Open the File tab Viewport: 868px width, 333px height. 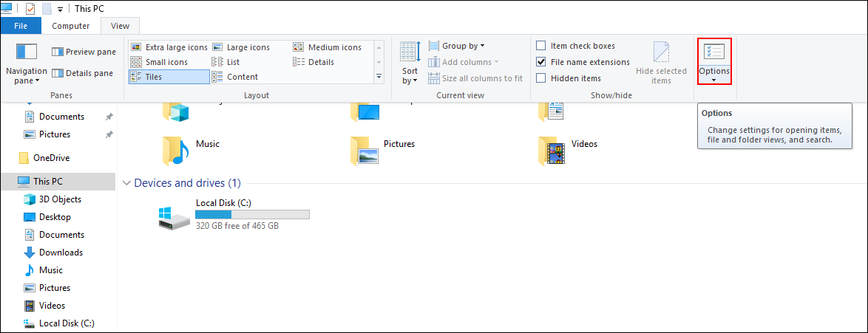click(x=21, y=25)
